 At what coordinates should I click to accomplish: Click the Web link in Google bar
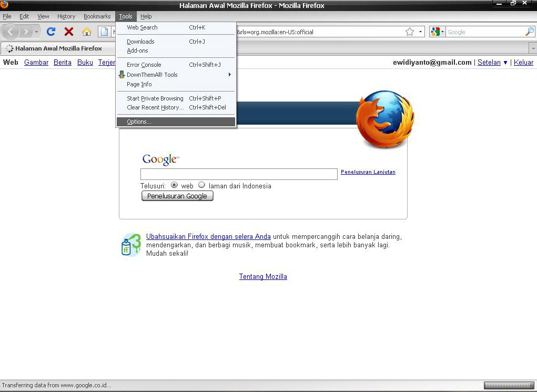[11, 63]
